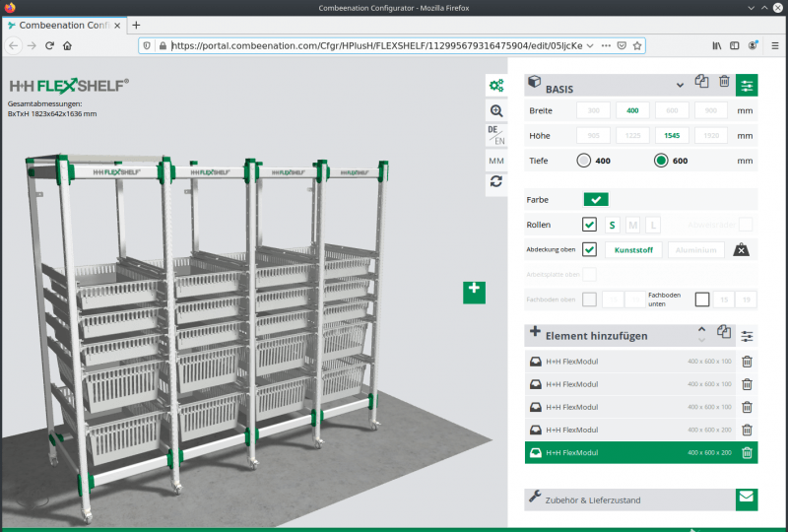Screen dimensions: 788x532
Task: Toggle the Firefox sidebar icon
Action: pyautogui.click(x=734, y=45)
